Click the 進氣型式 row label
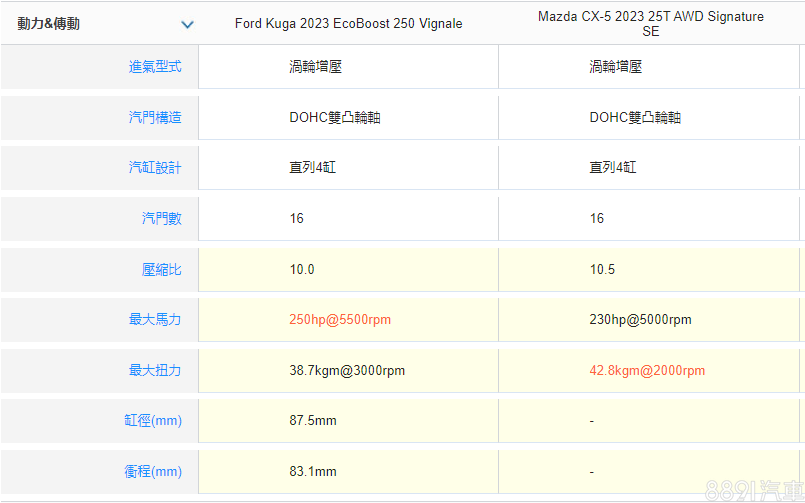The width and height of the screenshot is (805, 503). coord(155,67)
